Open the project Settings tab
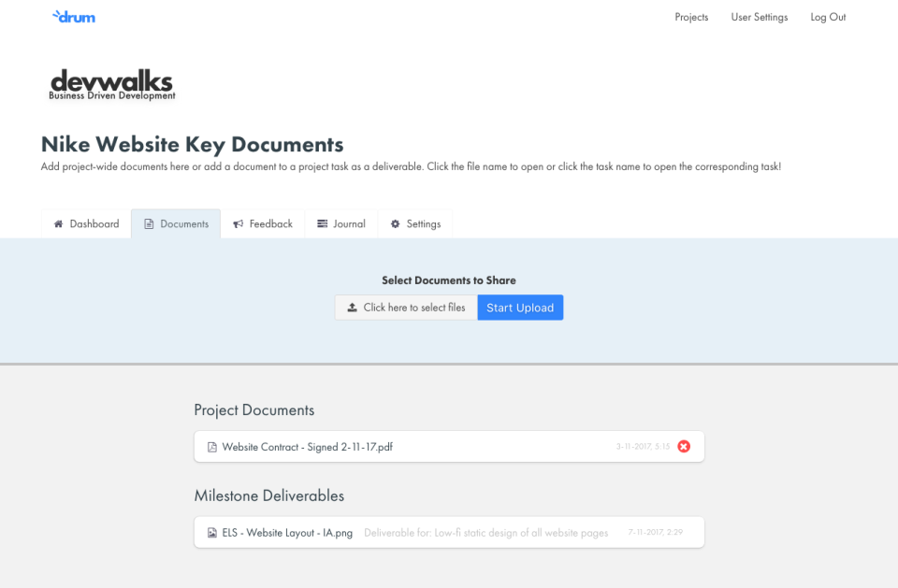Viewport: 898px width, 588px height. pos(415,223)
